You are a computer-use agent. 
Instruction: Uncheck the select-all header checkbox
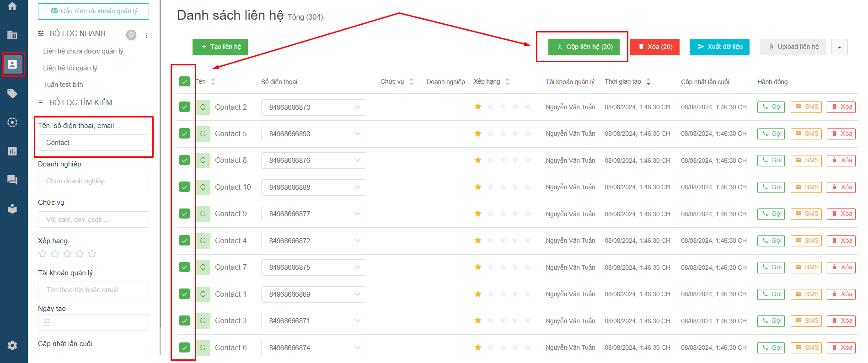[184, 82]
